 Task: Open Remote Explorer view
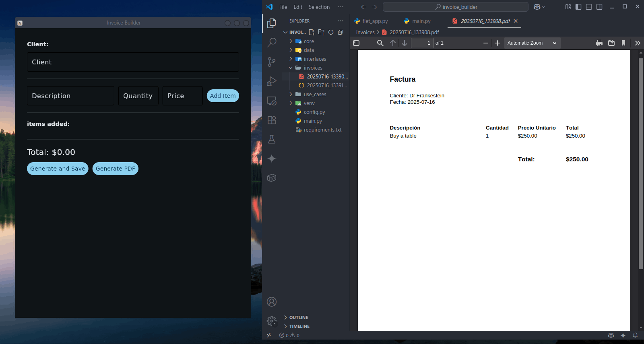click(x=272, y=101)
